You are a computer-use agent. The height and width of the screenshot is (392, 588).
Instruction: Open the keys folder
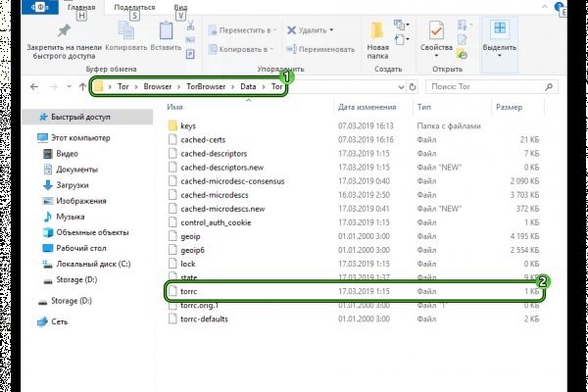point(189,125)
